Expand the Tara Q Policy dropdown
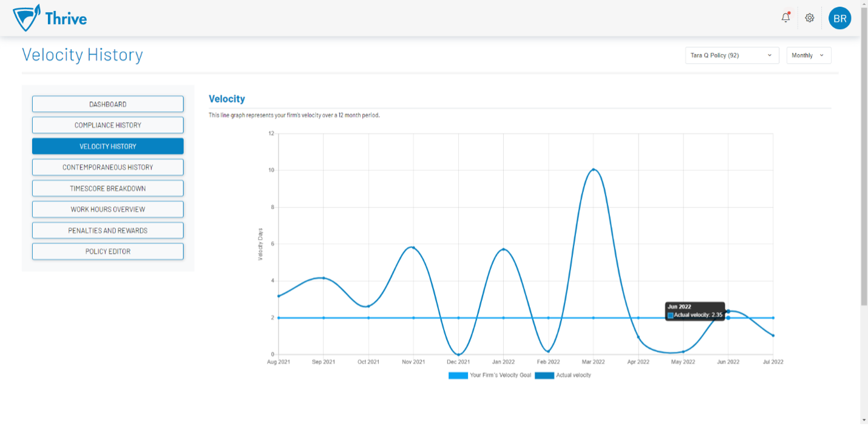Screen dimensions: 868x426 coord(731,55)
